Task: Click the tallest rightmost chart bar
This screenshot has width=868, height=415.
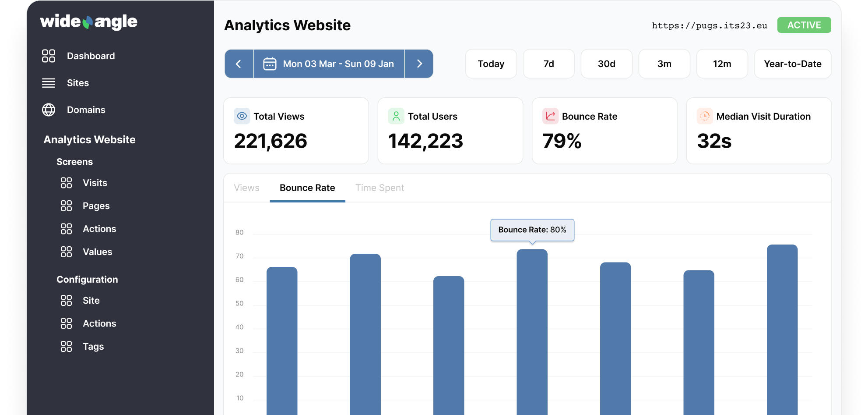Action: pyautogui.click(x=782, y=329)
